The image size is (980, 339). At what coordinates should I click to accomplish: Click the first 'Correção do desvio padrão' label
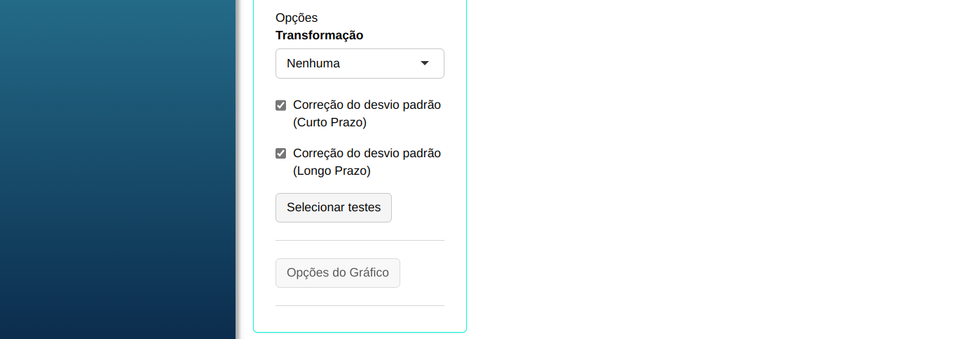click(367, 105)
